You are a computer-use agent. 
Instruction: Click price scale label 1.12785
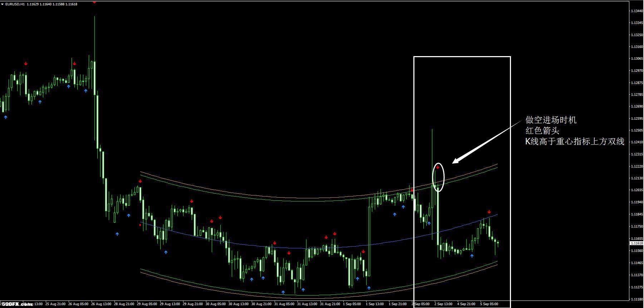636,95
